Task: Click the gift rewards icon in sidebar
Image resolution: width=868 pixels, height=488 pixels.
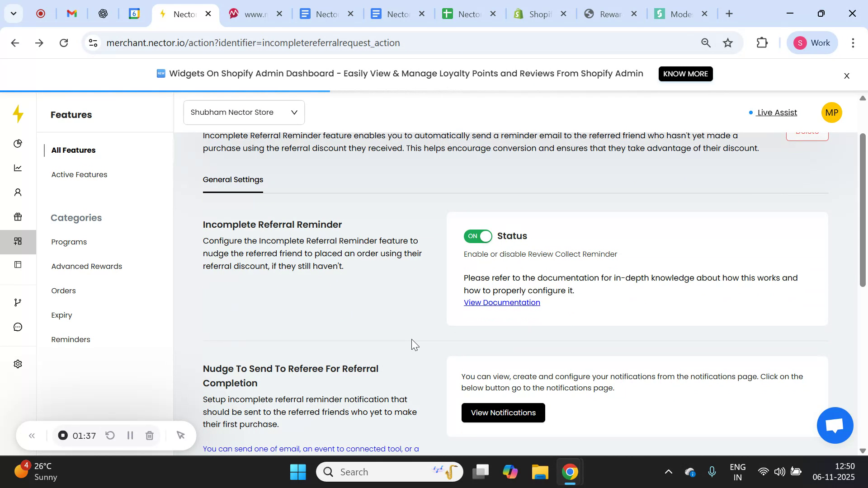Action: pyautogui.click(x=18, y=216)
